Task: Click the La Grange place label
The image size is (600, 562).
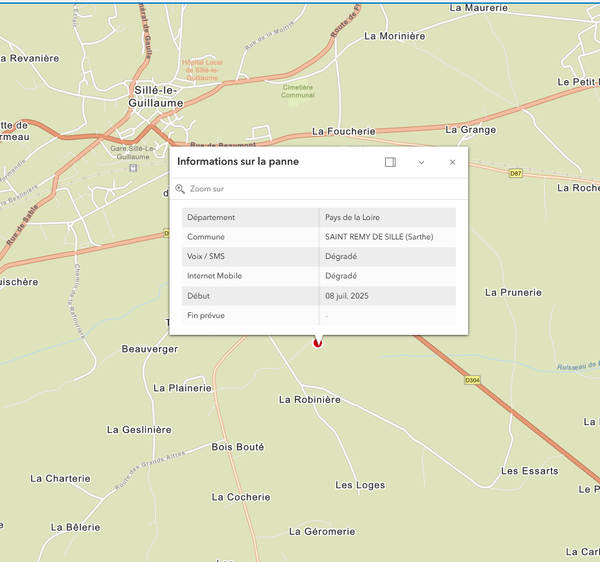Action: pyautogui.click(x=471, y=130)
